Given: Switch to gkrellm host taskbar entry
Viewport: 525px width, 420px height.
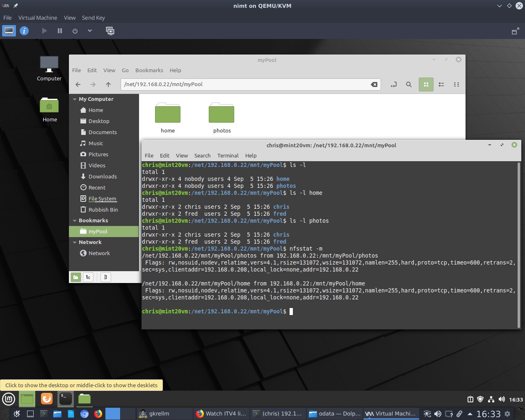Looking at the screenshot, I should click(x=164, y=413).
